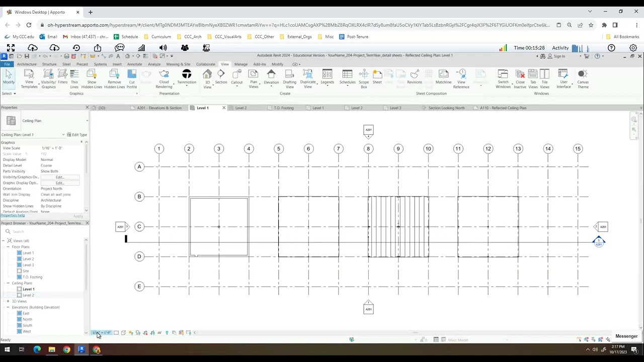The image size is (644, 362).
Task: Click the Windows Start button
Action: [7, 349]
